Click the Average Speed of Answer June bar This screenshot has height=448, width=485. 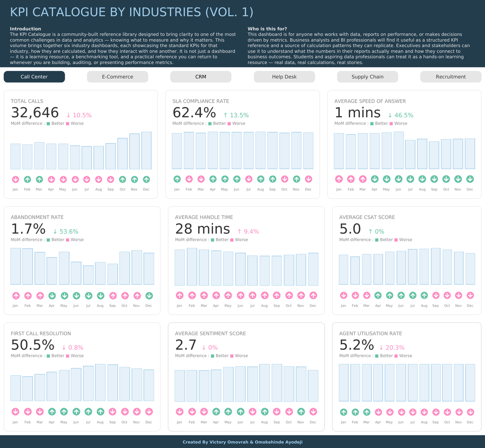399,150
